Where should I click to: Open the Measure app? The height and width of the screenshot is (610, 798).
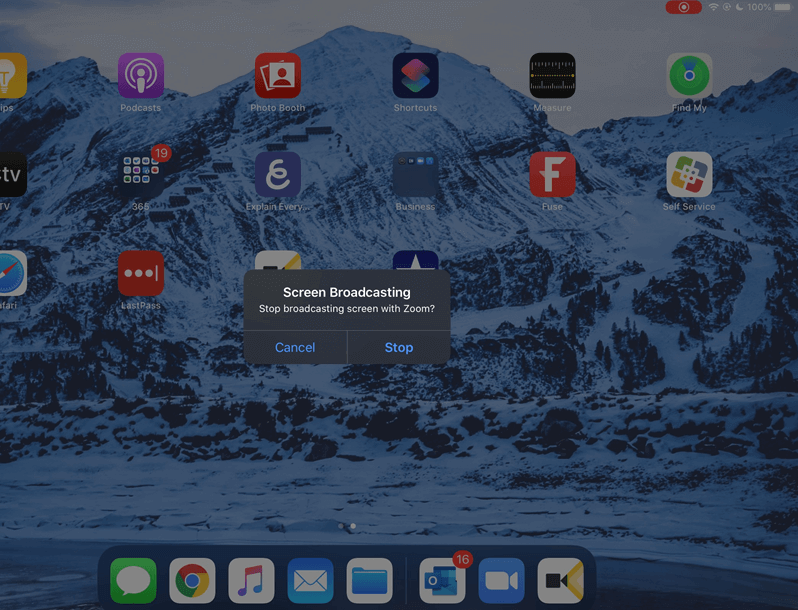[552, 75]
